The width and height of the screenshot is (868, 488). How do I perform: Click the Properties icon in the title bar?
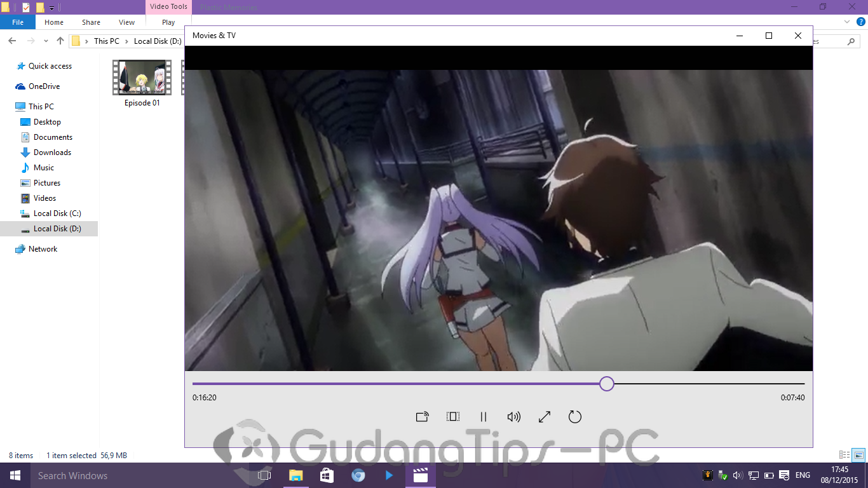pos(26,8)
